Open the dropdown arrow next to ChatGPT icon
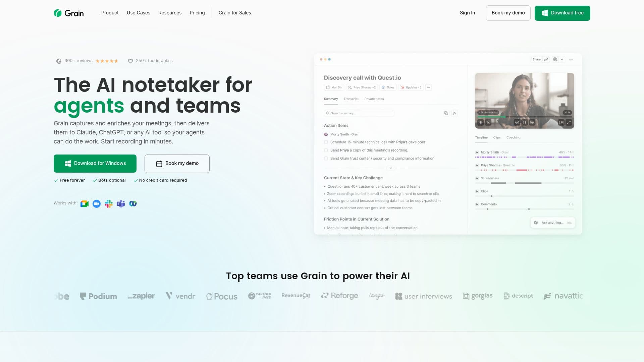Image resolution: width=644 pixels, height=362 pixels. click(x=562, y=59)
